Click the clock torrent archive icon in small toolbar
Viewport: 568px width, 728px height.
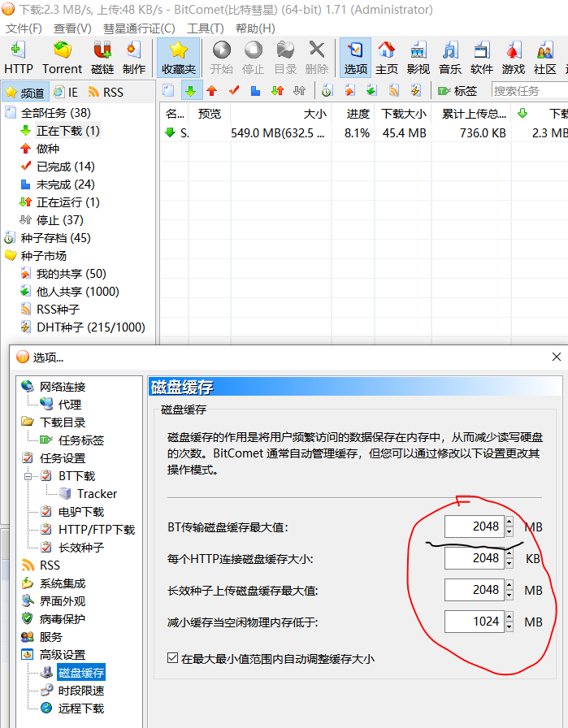pyautogui.click(x=327, y=90)
